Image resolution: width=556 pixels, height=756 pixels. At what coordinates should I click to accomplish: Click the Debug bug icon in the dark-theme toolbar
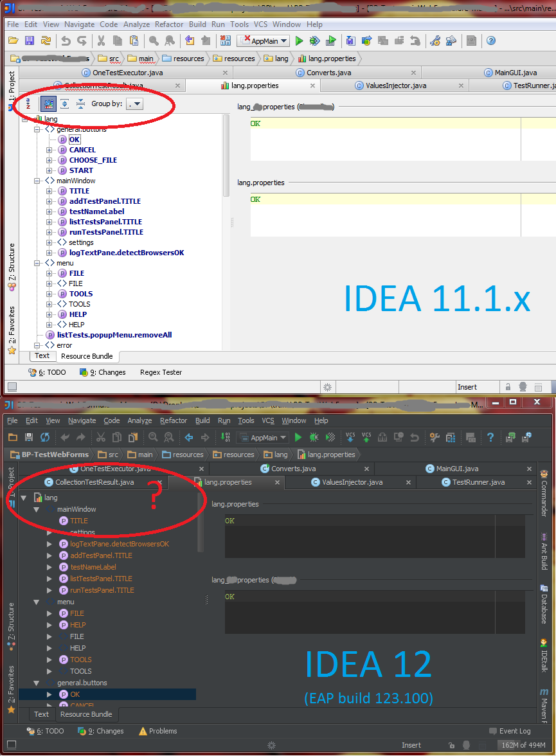coord(314,437)
